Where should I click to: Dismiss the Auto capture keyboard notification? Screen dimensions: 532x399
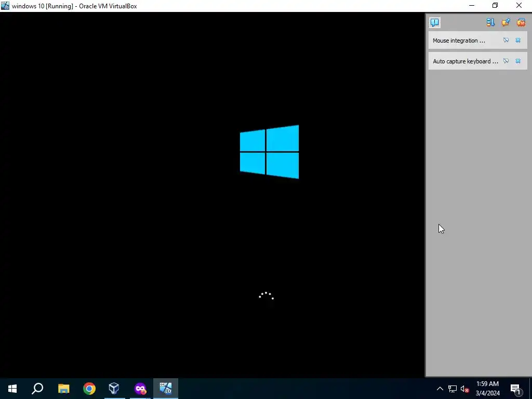click(518, 61)
